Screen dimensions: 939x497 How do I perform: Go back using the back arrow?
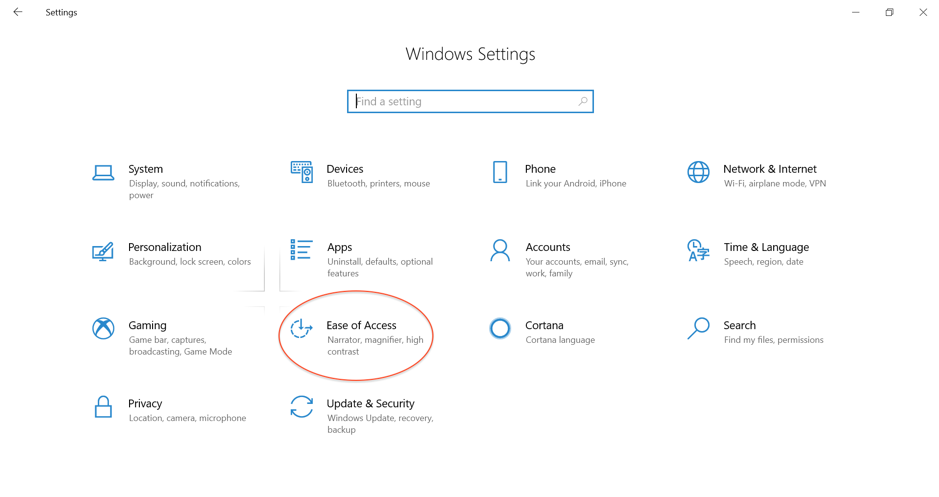(18, 12)
